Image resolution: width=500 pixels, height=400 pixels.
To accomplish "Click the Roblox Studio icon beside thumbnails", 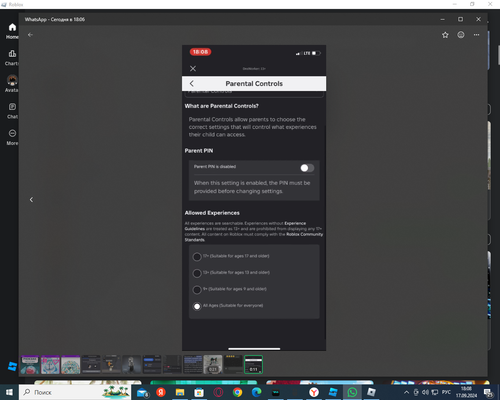I will pos(12,366).
